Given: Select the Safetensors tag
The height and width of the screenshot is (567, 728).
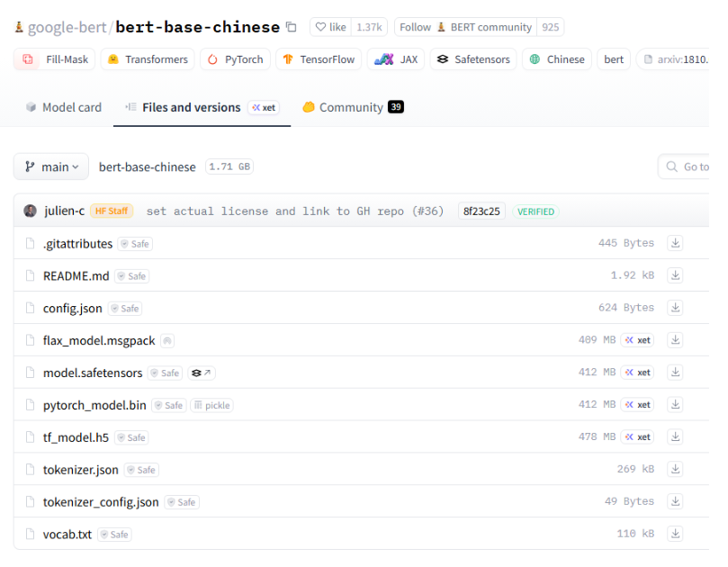Looking at the screenshot, I should 473,59.
